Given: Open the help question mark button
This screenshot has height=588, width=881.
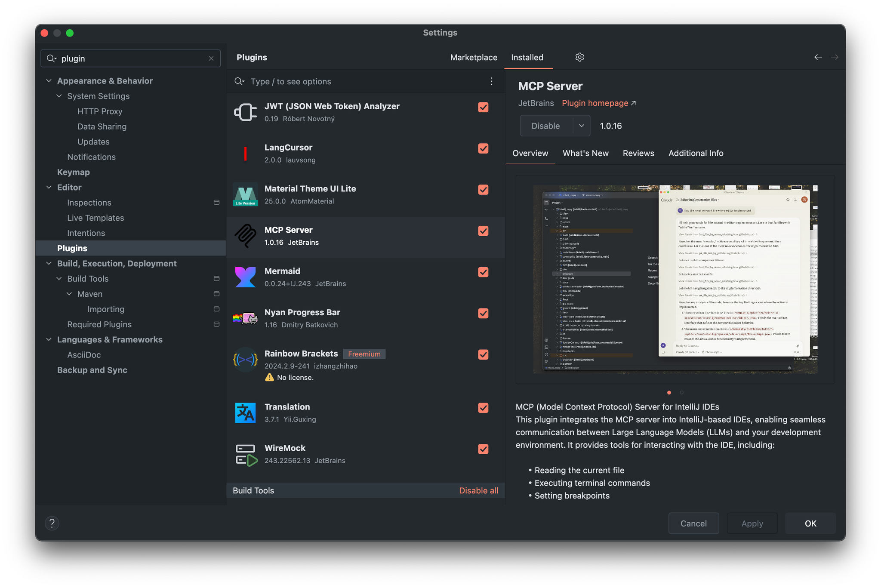Looking at the screenshot, I should 52,523.
